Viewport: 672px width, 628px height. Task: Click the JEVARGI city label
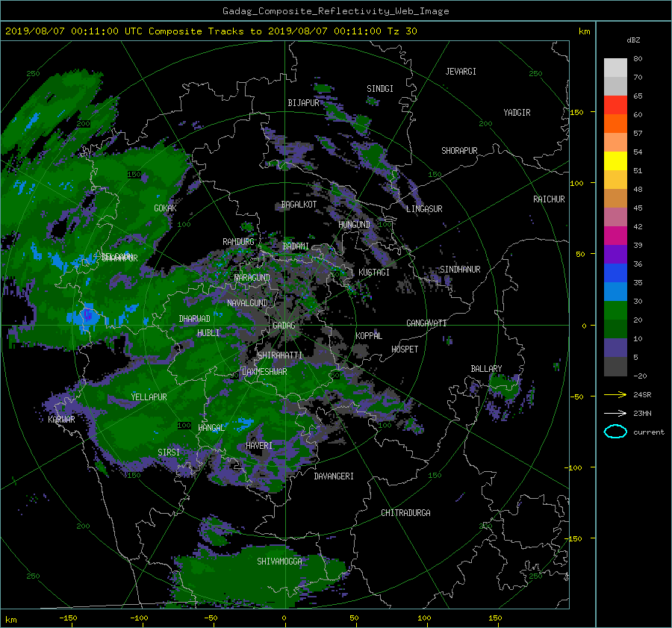461,72
